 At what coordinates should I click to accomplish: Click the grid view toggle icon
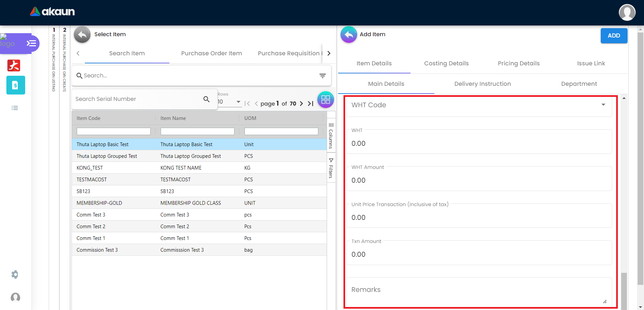[325, 100]
